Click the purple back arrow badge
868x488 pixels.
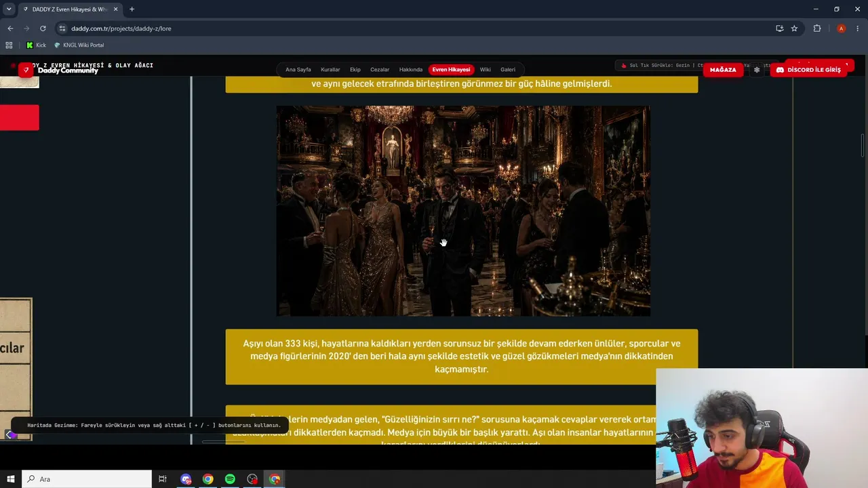10,434
